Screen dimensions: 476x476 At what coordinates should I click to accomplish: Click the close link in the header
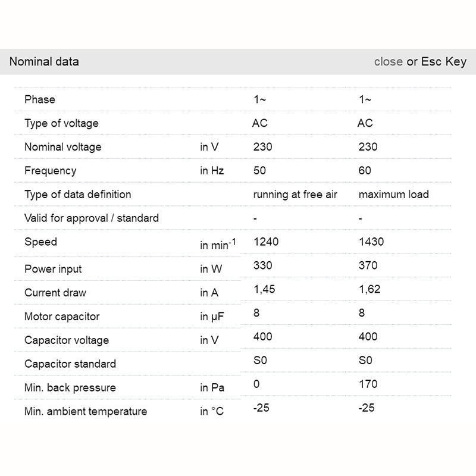point(388,62)
